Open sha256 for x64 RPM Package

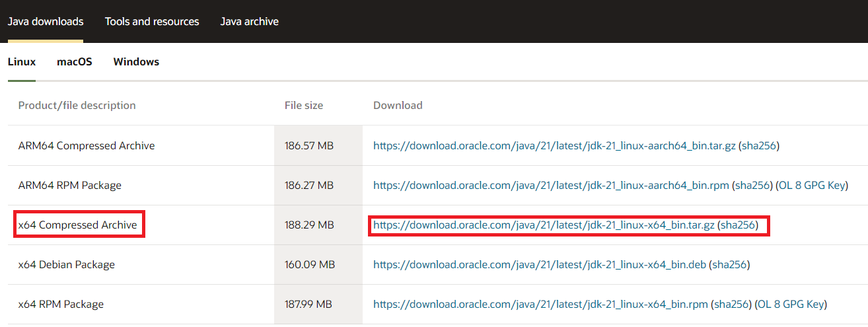pos(731,304)
